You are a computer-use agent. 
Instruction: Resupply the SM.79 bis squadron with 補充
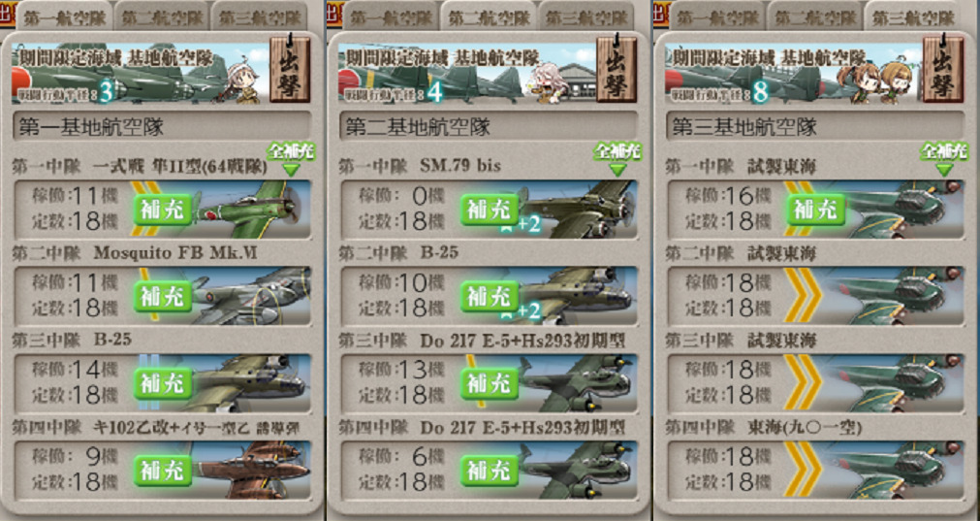click(x=490, y=210)
